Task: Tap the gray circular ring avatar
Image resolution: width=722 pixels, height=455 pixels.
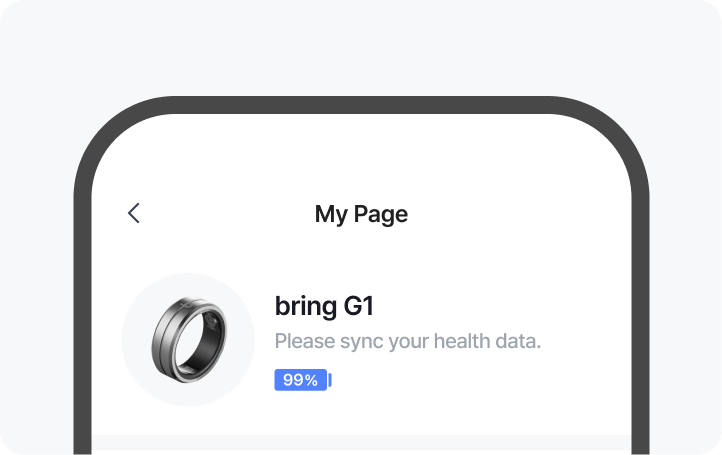Action: tap(188, 340)
